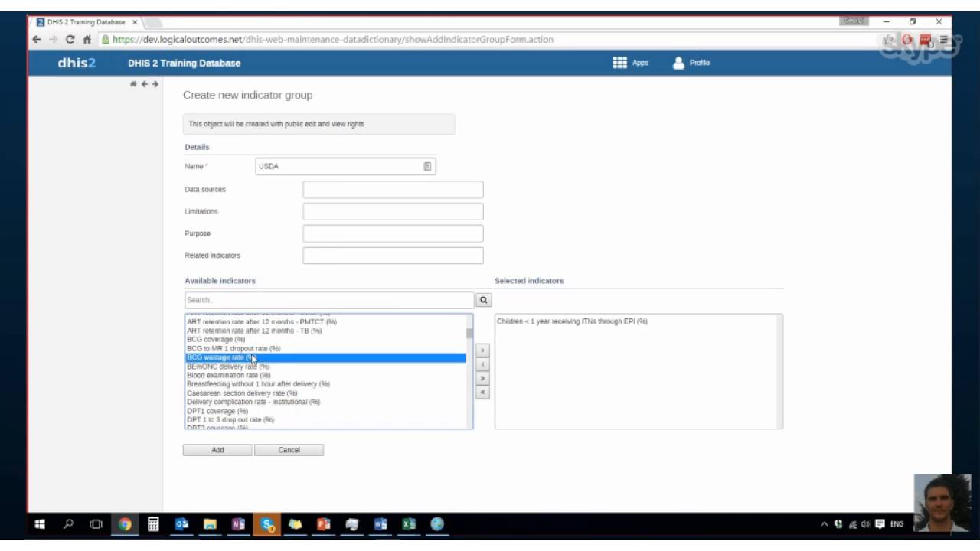Open Task View on the taskbar
Image resolution: width=980 pixels, height=551 pixels.
click(96, 524)
